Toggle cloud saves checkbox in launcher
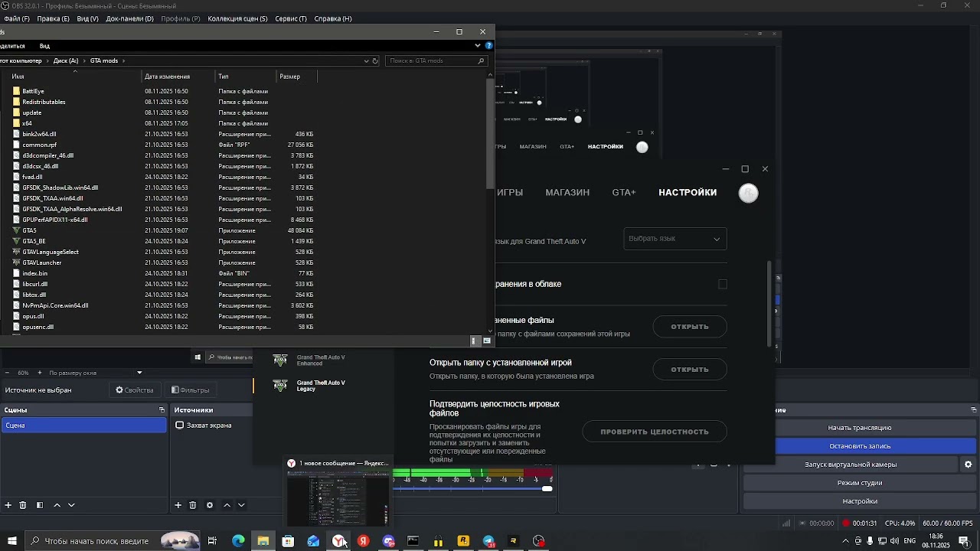The image size is (980, 551). pyautogui.click(x=722, y=284)
